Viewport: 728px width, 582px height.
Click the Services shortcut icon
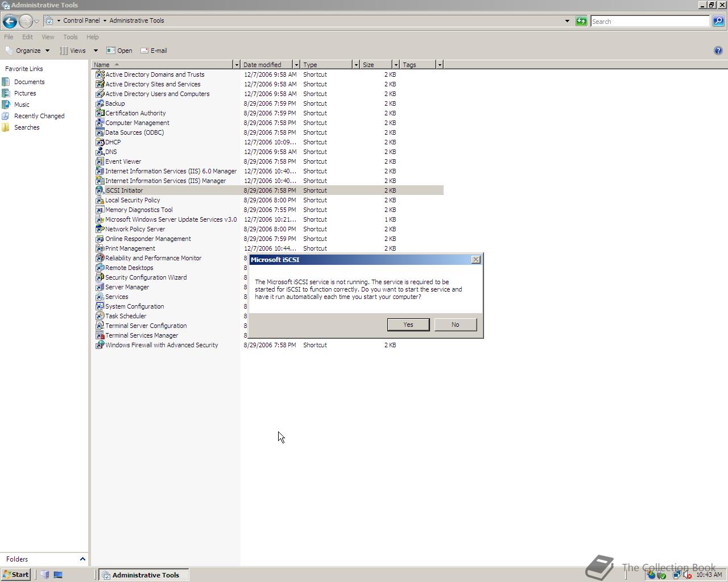(x=100, y=297)
